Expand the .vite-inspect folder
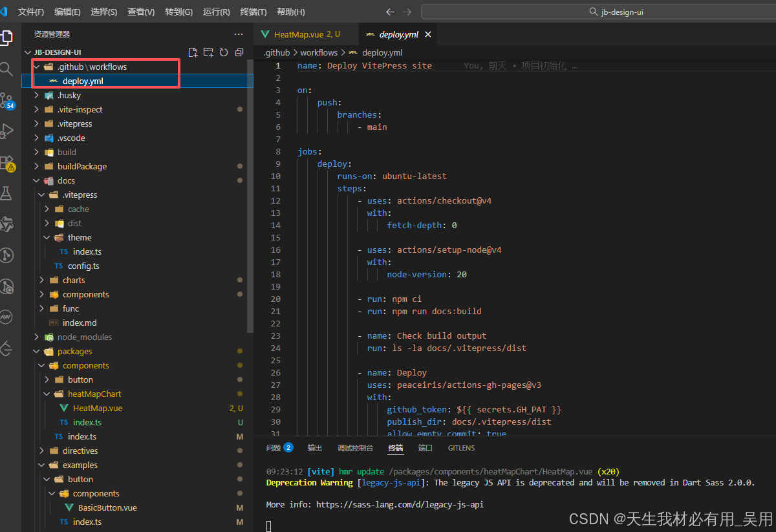776x532 pixels. click(x=36, y=109)
